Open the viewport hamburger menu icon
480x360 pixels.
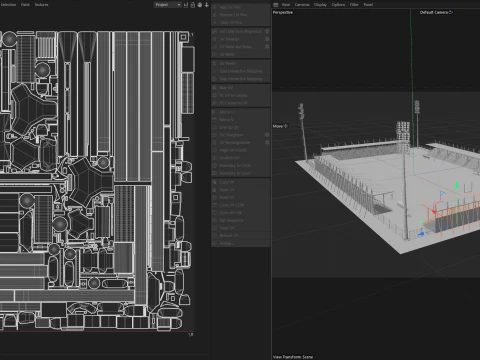coord(275,5)
